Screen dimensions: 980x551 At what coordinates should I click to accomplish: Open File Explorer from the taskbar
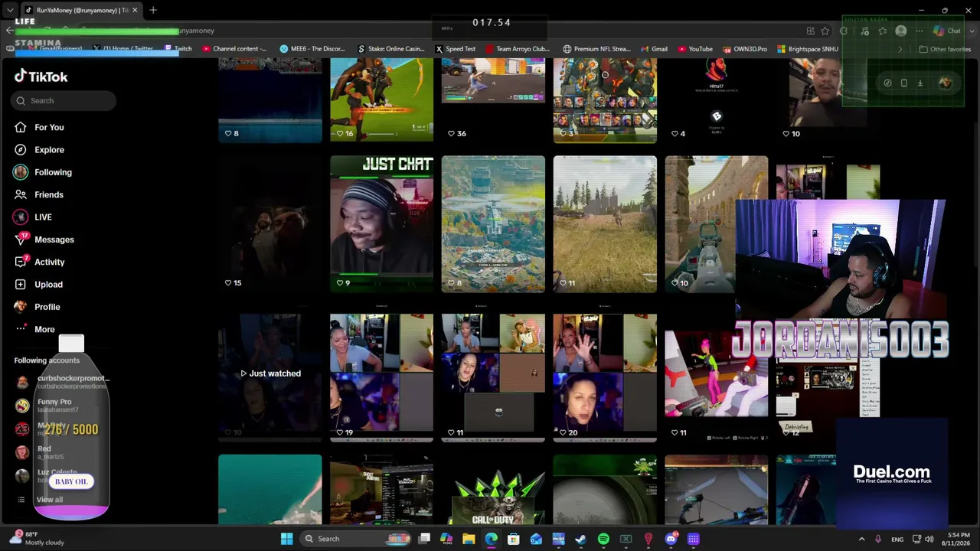pyautogui.click(x=469, y=539)
